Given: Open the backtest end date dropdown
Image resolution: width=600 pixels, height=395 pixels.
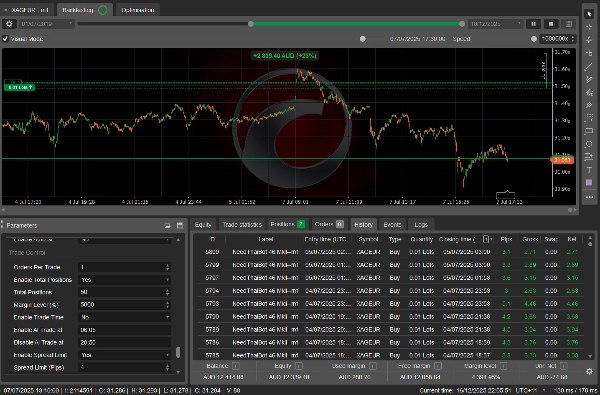Looking at the screenshot, I should (495, 24).
